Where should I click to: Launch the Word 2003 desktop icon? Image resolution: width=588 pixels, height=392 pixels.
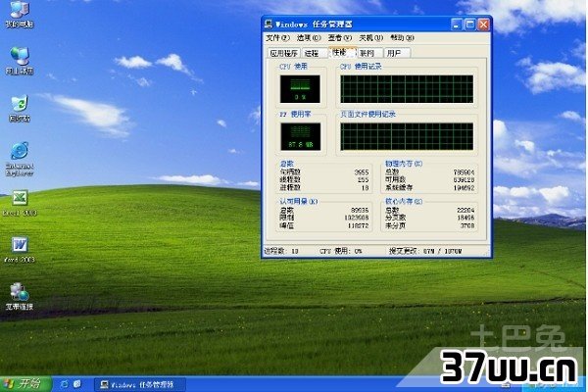point(20,250)
